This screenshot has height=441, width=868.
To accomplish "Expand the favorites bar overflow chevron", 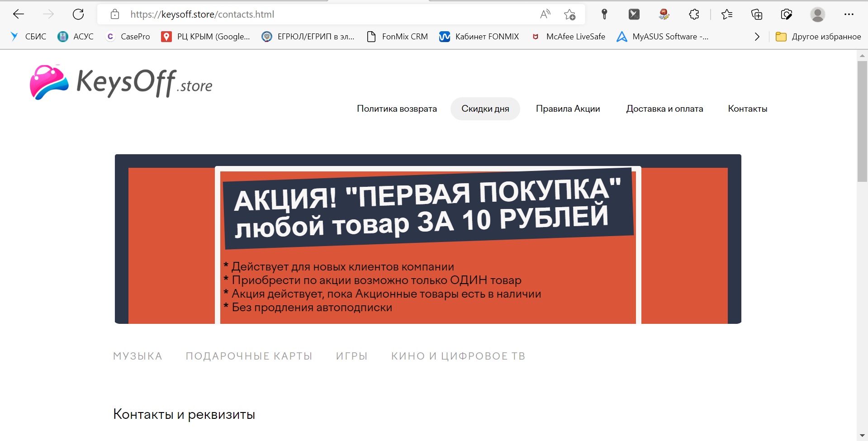I will pos(757,37).
